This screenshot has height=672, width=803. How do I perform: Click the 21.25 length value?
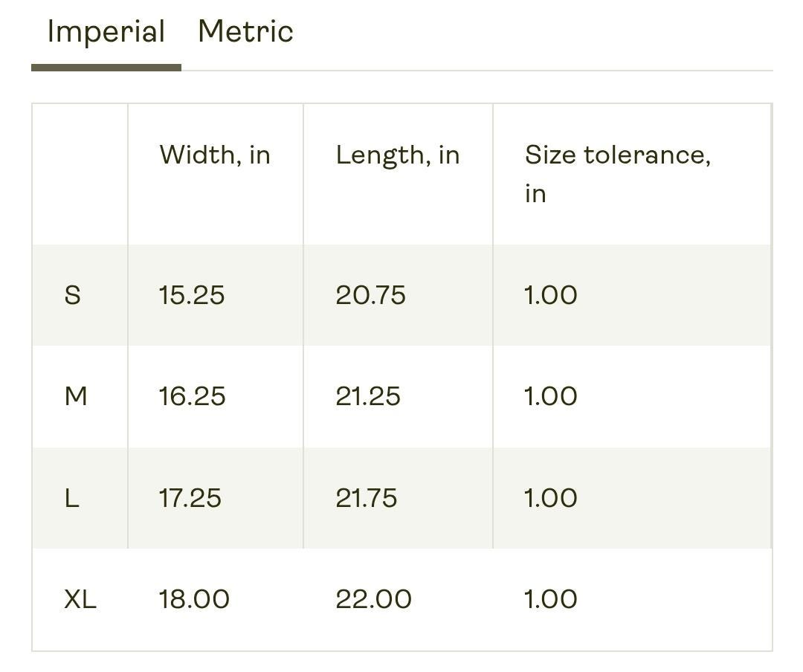[368, 396]
